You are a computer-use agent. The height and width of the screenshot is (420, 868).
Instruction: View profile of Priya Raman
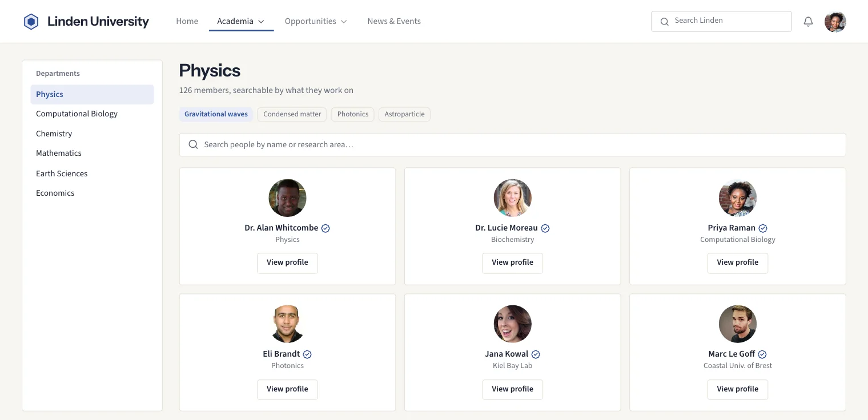738,263
